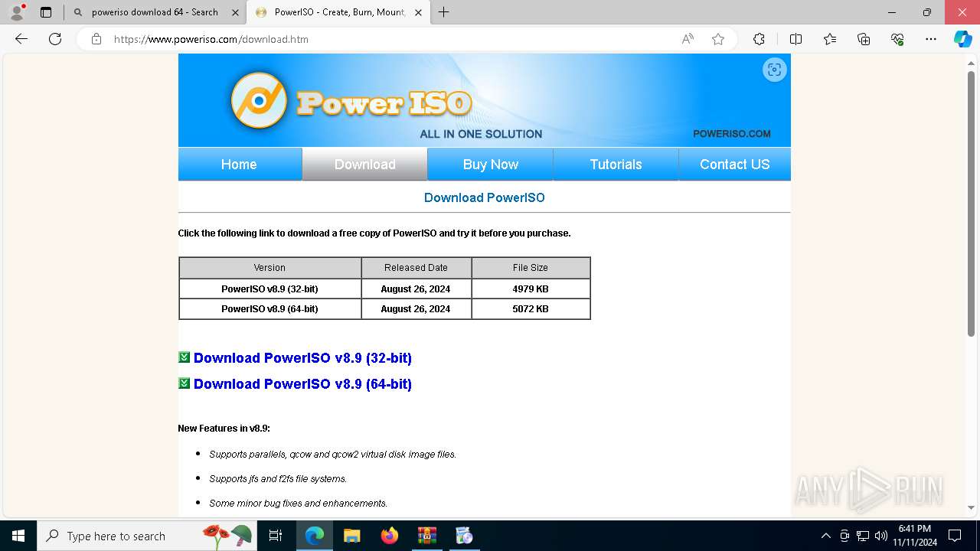Toggle the Split screen icon

(x=795, y=39)
